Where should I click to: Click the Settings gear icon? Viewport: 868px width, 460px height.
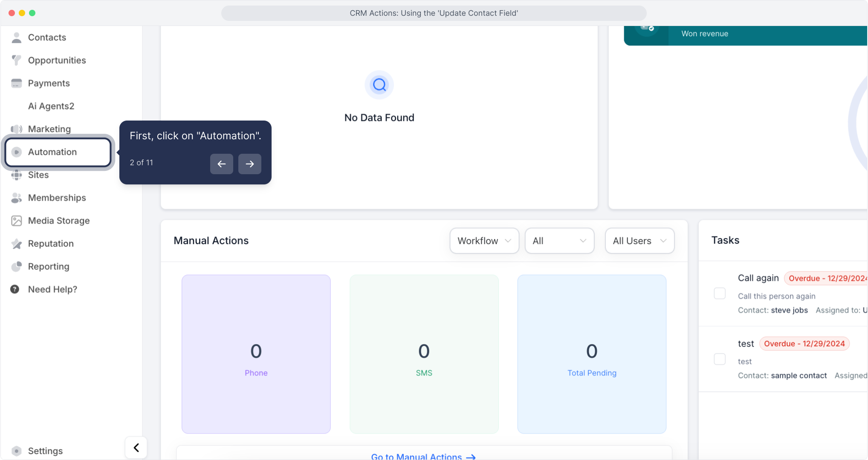[x=17, y=451]
